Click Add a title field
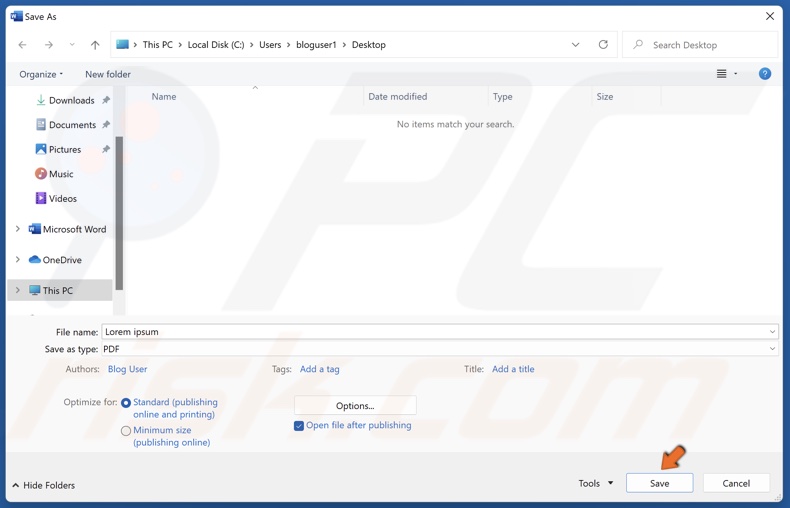This screenshot has width=790, height=508. (513, 369)
